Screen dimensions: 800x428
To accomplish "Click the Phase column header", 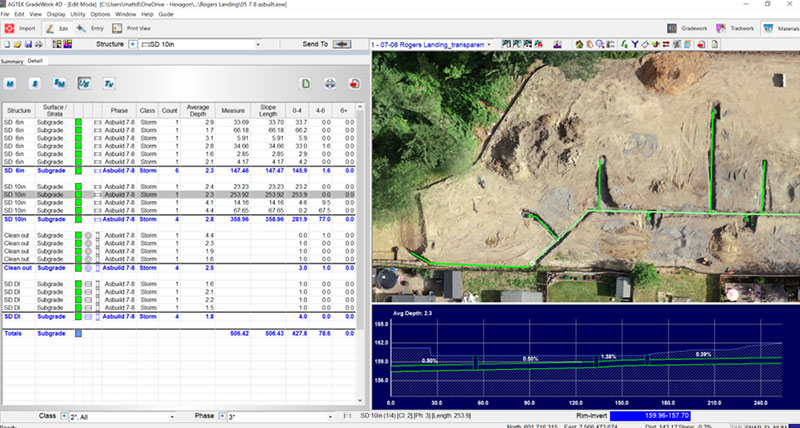I will 119,110.
